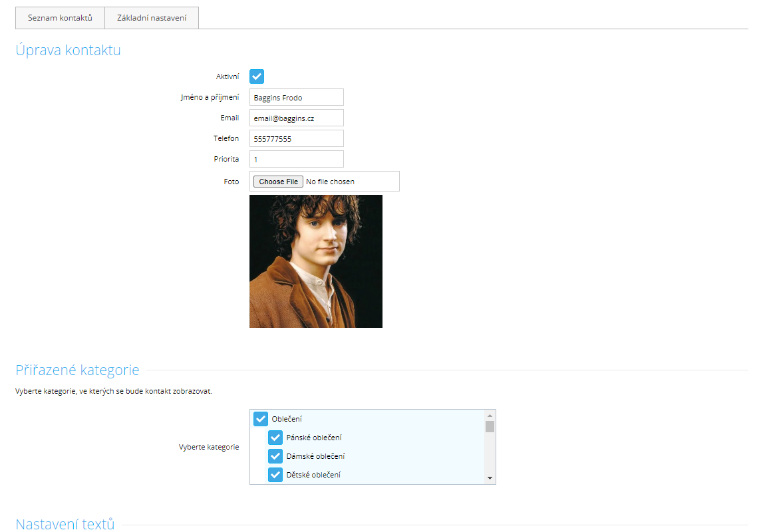Click the 'No file chosen' text
This screenshot has height=532, width=763.
tap(331, 182)
